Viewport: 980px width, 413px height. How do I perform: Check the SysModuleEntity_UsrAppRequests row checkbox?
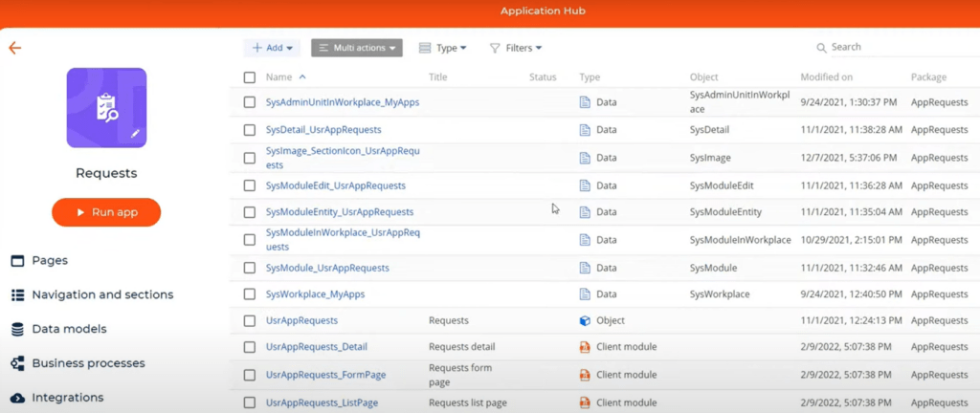pos(250,212)
